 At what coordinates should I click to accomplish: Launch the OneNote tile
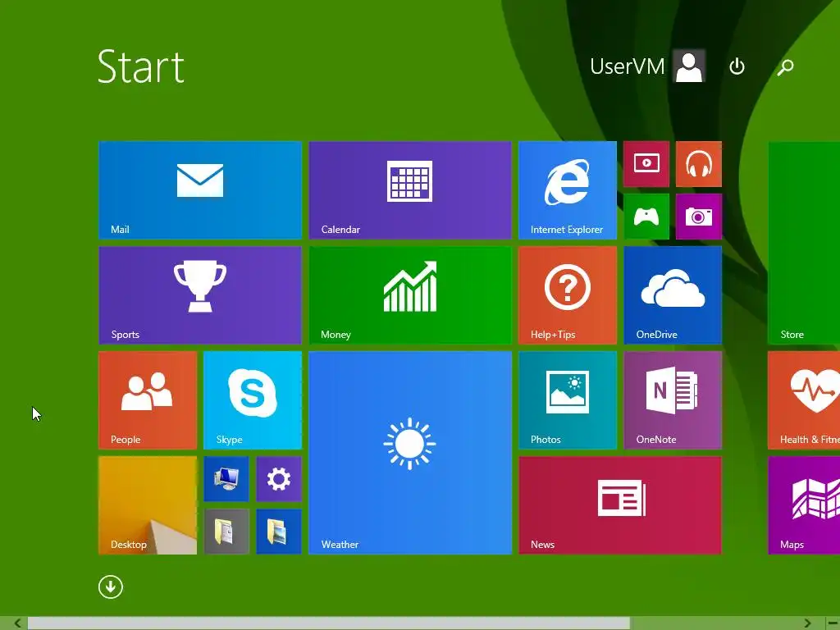point(673,399)
